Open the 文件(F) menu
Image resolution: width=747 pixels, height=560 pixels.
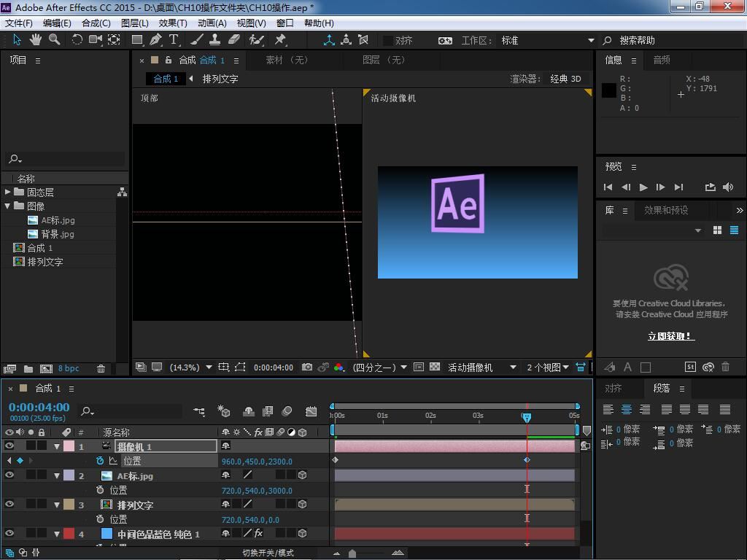click(x=18, y=23)
